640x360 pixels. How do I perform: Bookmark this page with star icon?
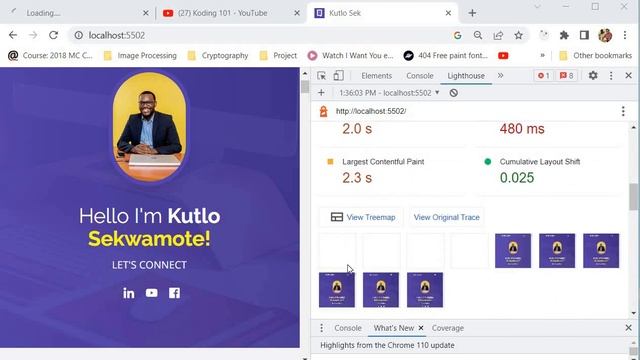518,36
